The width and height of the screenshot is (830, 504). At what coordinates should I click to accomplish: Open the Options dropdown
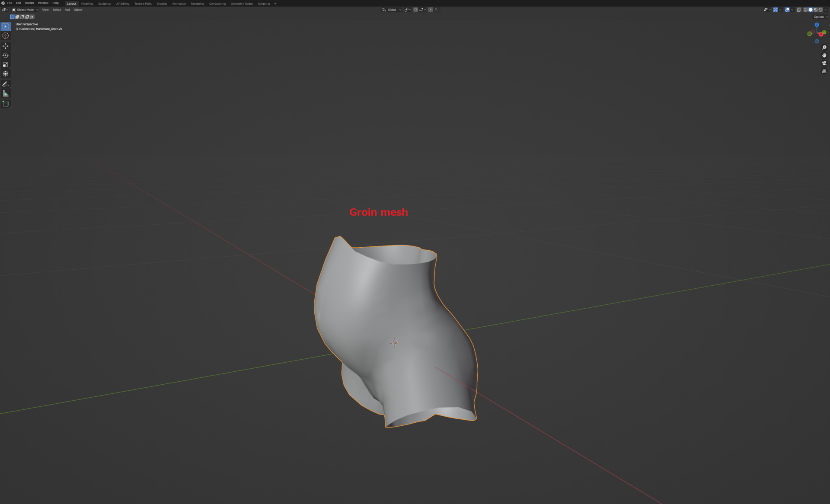(820, 17)
